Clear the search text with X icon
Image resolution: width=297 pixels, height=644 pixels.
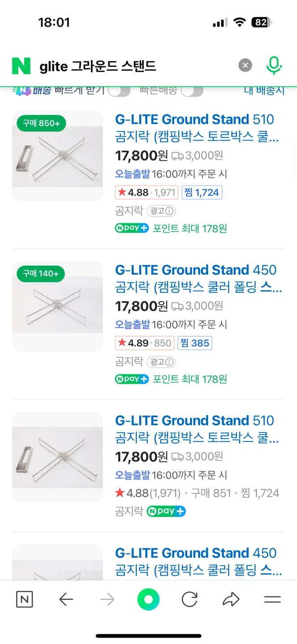pos(245,66)
